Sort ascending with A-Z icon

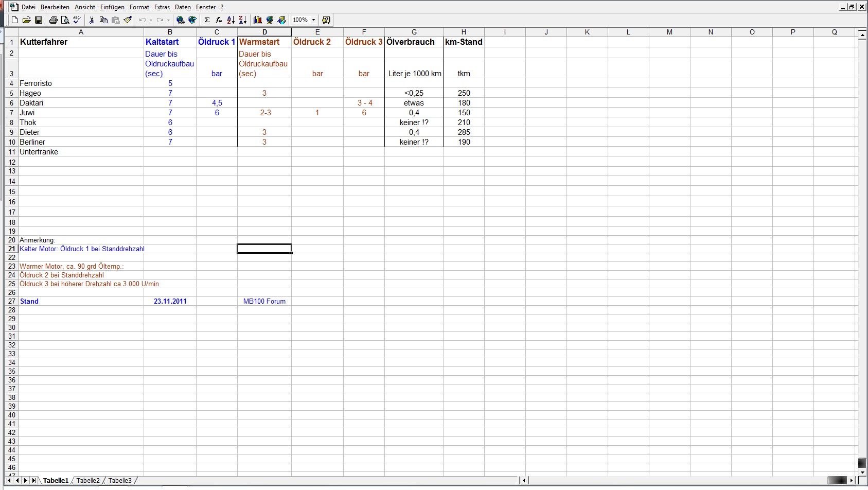(231, 20)
